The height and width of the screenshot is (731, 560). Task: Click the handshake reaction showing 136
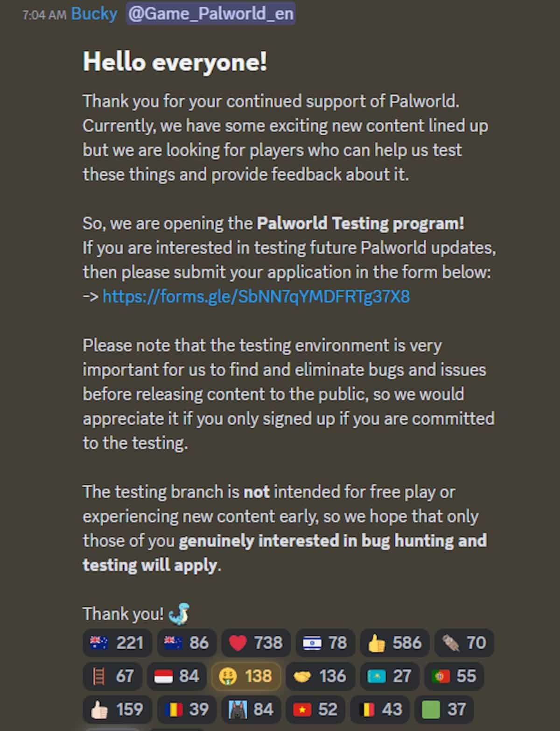click(319, 676)
